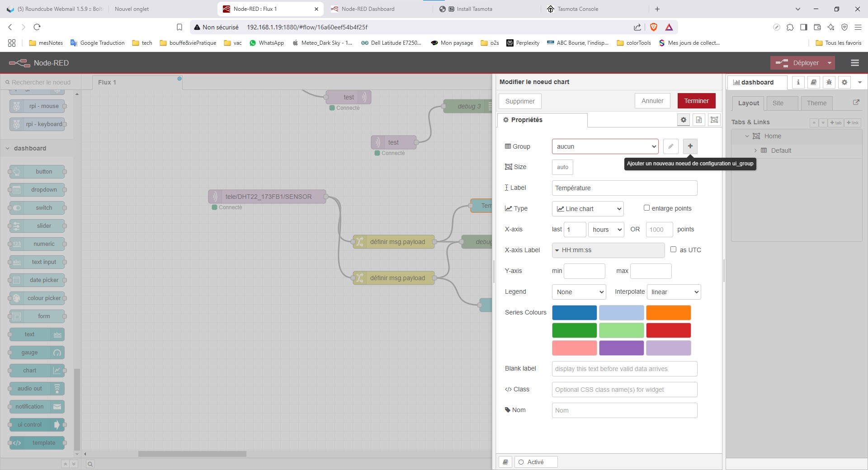Add a new ui_group config node
The height and width of the screenshot is (470, 868).
point(690,146)
